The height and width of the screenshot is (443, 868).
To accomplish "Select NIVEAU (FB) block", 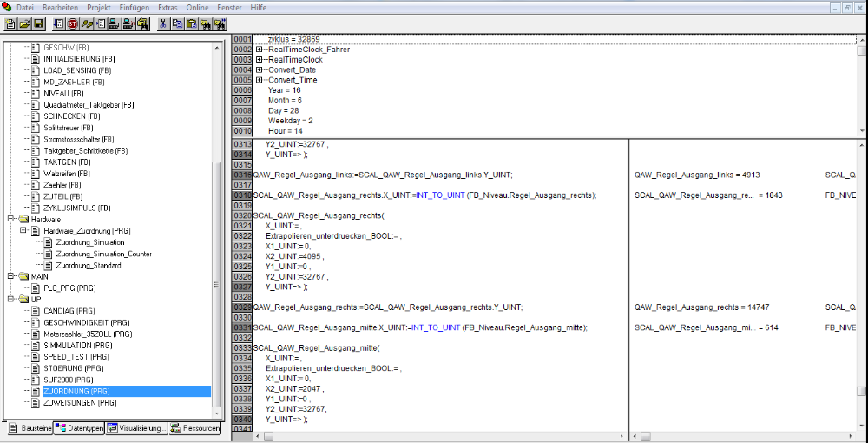I will [x=63, y=93].
